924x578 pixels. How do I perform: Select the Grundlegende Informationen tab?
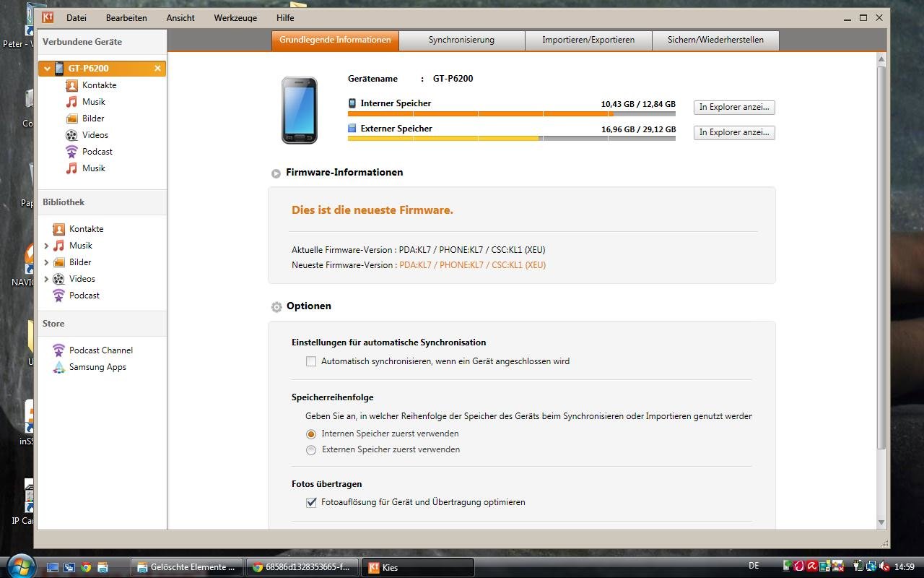coord(335,40)
